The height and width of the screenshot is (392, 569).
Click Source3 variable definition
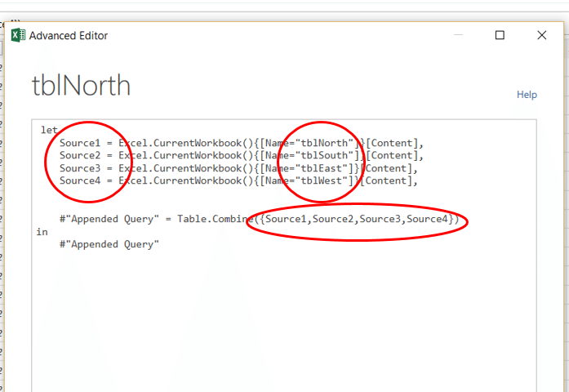pos(80,168)
